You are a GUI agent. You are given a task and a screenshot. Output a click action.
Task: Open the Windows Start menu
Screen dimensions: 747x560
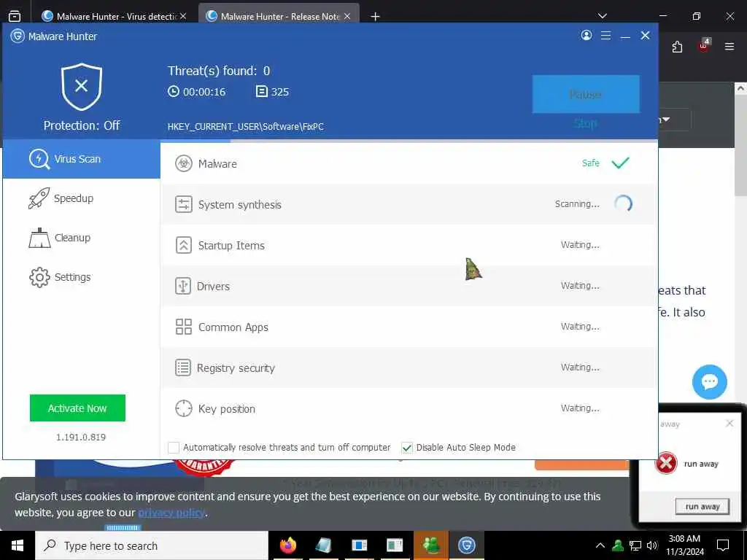[x=18, y=545]
